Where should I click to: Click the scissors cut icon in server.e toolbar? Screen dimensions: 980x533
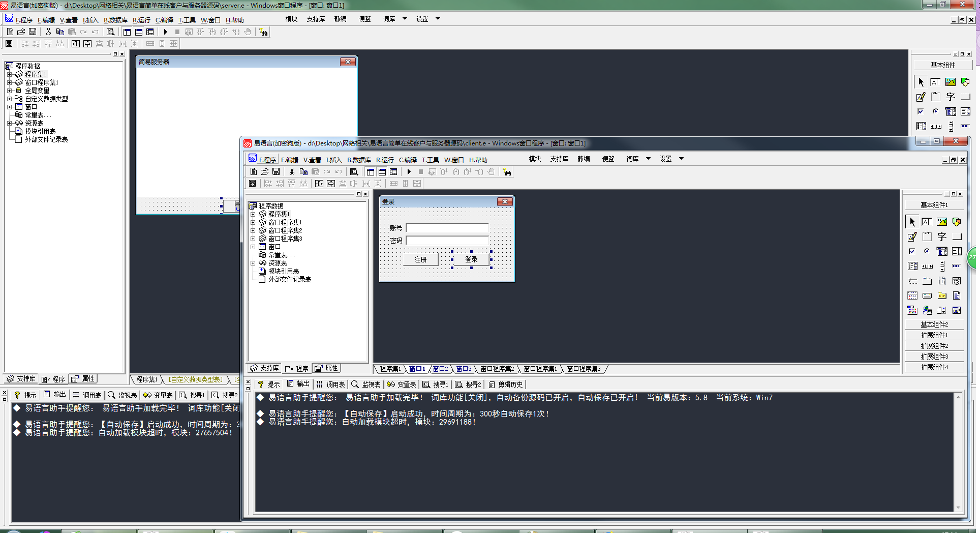(x=48, y=32)
